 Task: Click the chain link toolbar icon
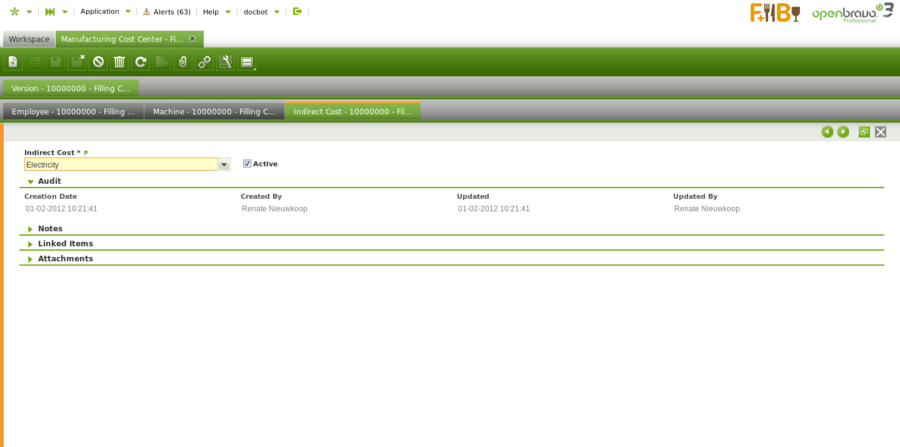(204, 62)
